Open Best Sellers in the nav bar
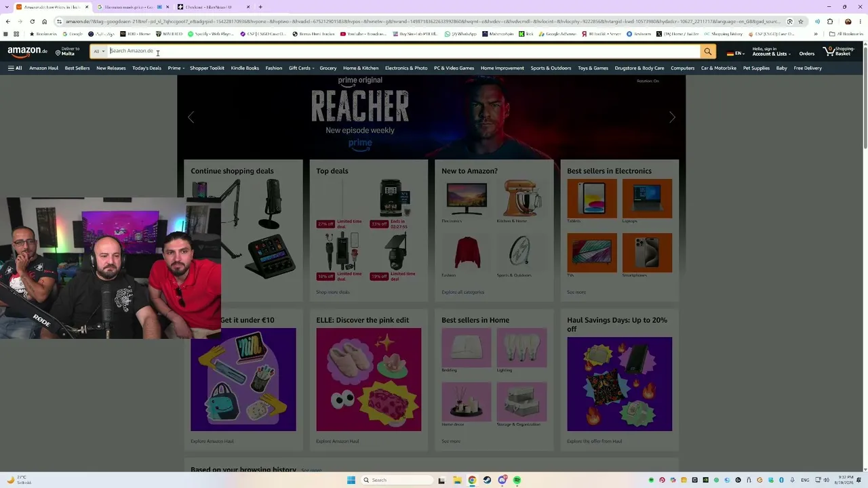The width and height of the screenshot is (868, 488). point(77,68)
